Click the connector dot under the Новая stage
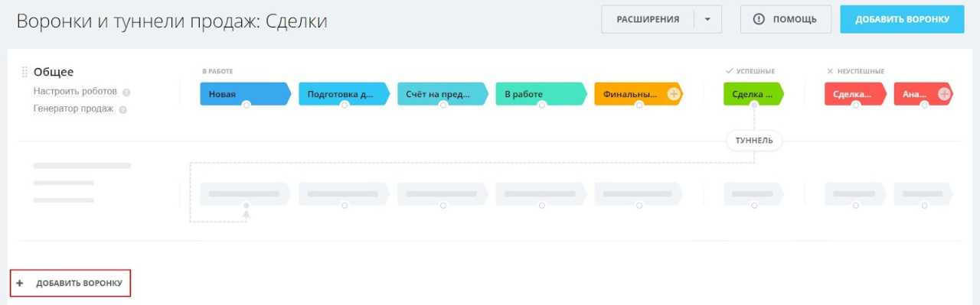The width and height of the screenshot is (980, 305). [x=246, y=105]
